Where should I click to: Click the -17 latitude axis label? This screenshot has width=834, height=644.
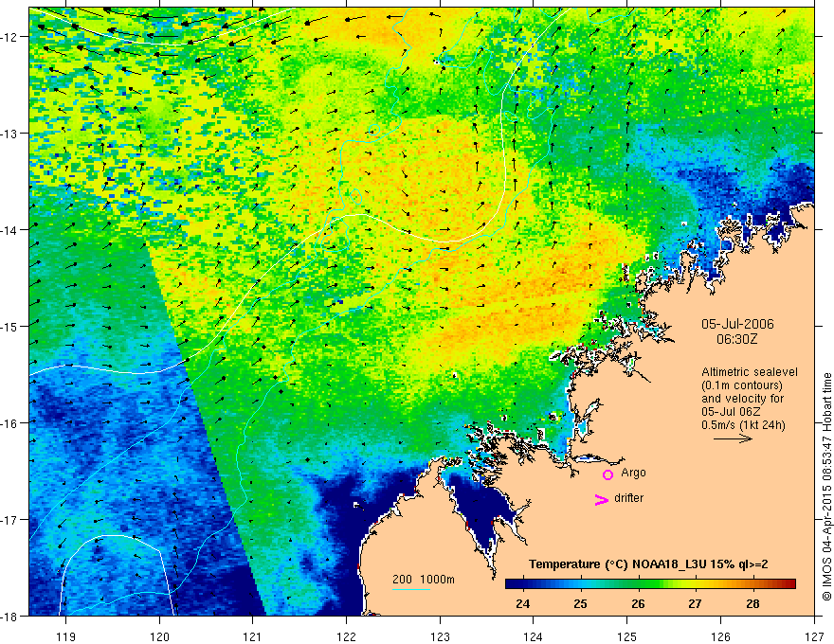(x=9, y=520)
